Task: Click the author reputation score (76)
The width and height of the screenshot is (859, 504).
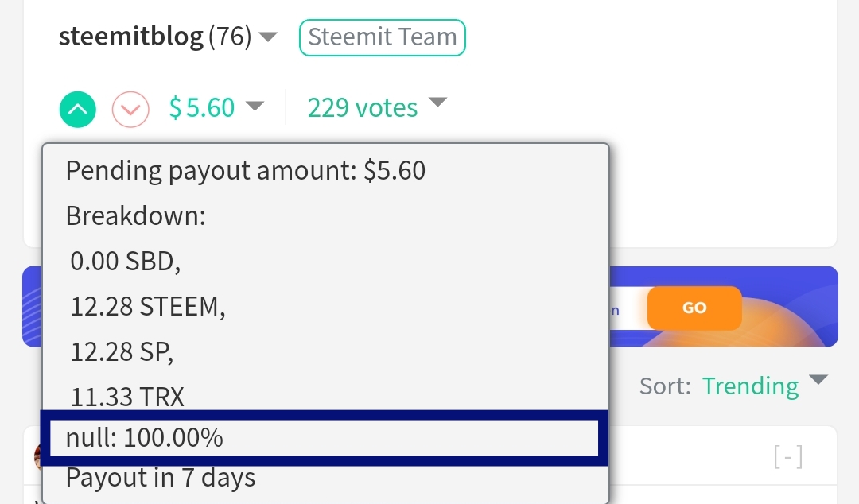Action: click(x=230, y=37)
